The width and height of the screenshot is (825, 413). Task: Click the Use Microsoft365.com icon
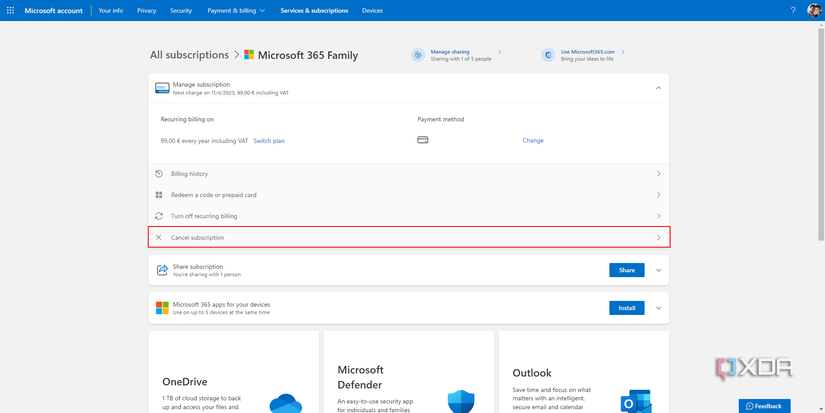pyautogui.click(x=548, y=55)
